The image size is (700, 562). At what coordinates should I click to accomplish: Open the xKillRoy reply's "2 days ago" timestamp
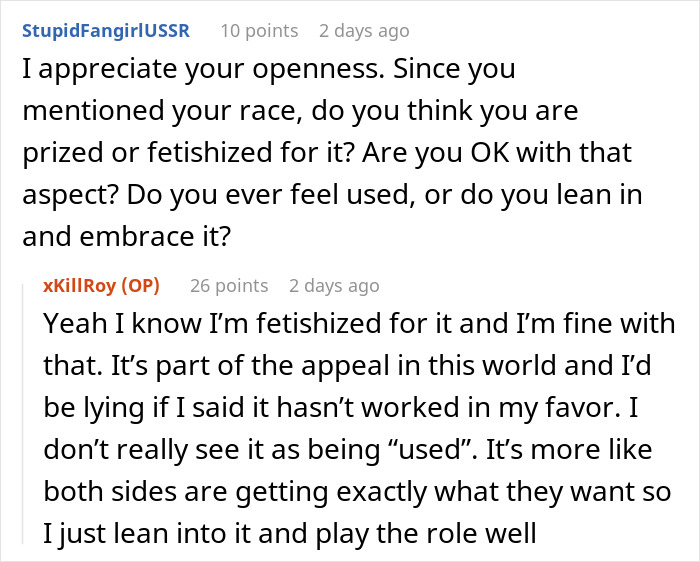[x=334, y=286]
